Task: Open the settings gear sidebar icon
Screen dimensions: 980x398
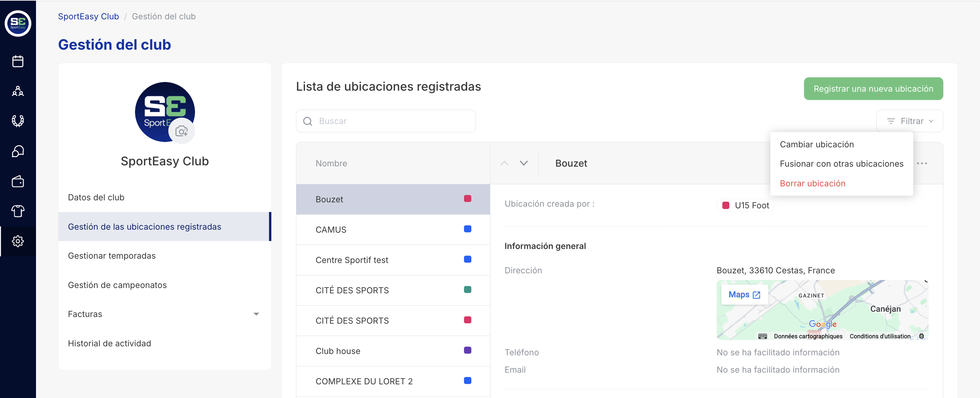Action: 17,241
